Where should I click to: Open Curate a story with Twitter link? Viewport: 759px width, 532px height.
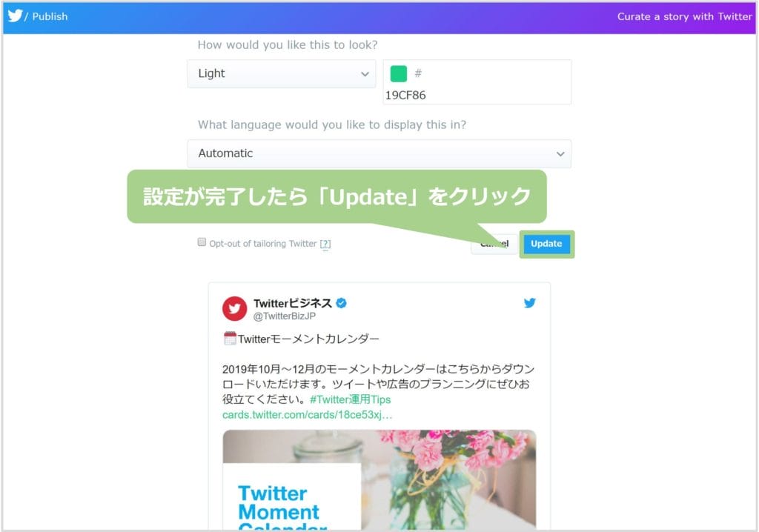click(684, 16)
